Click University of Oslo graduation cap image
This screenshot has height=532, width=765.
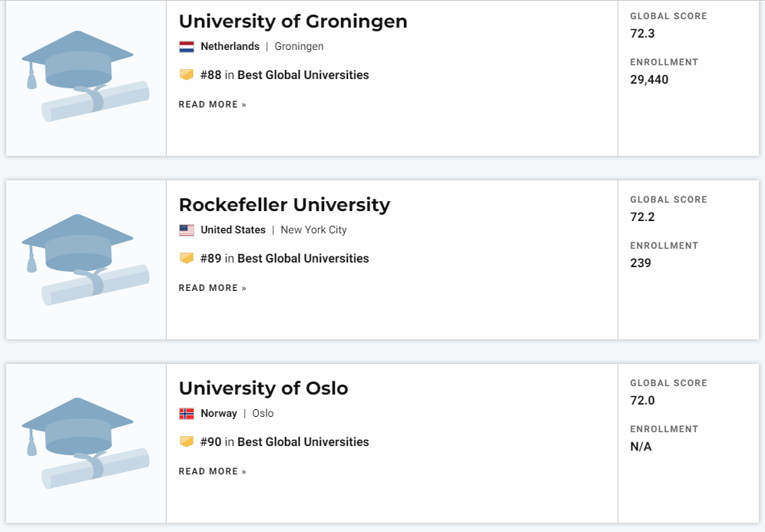point(85,443)
